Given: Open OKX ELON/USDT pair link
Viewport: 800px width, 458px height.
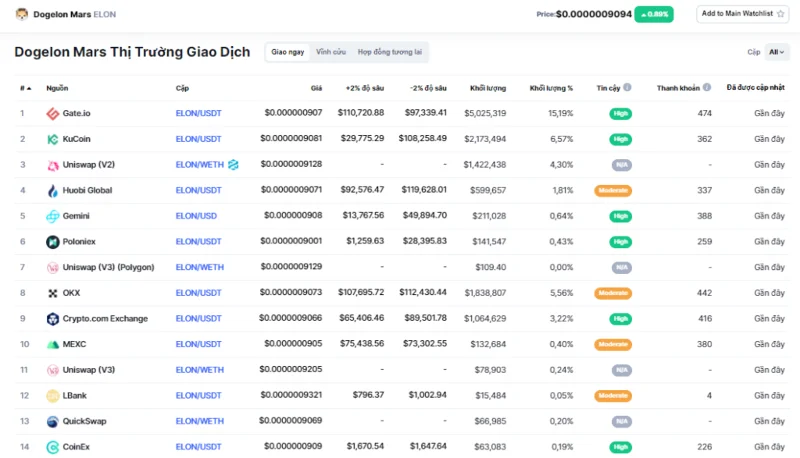Looking at the screenshot, I should (x=198, y=293).
